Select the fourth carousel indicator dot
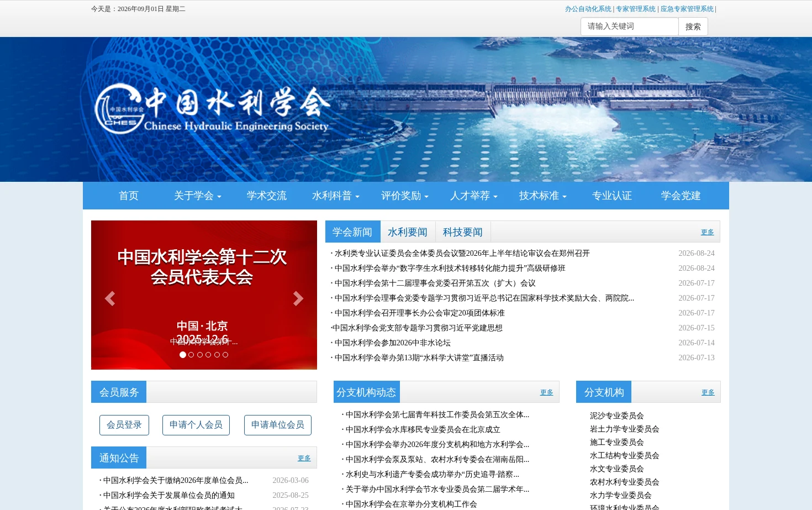 208,355
